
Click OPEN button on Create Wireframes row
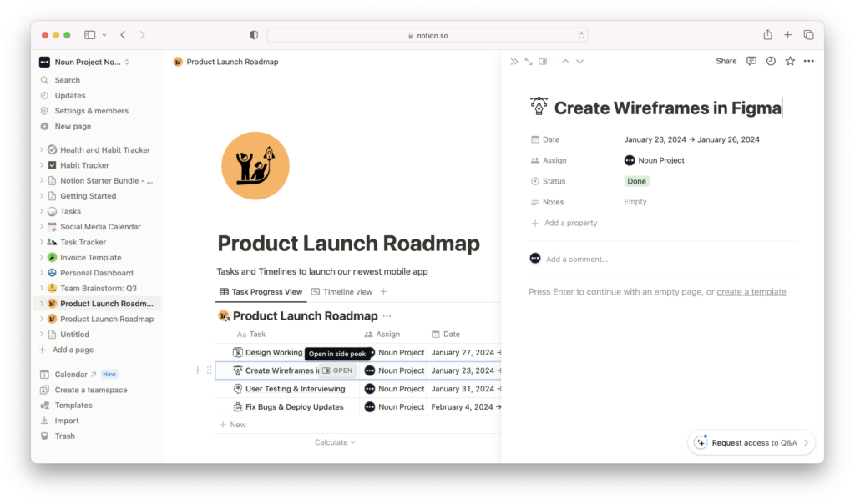click(x=338, y=370)
